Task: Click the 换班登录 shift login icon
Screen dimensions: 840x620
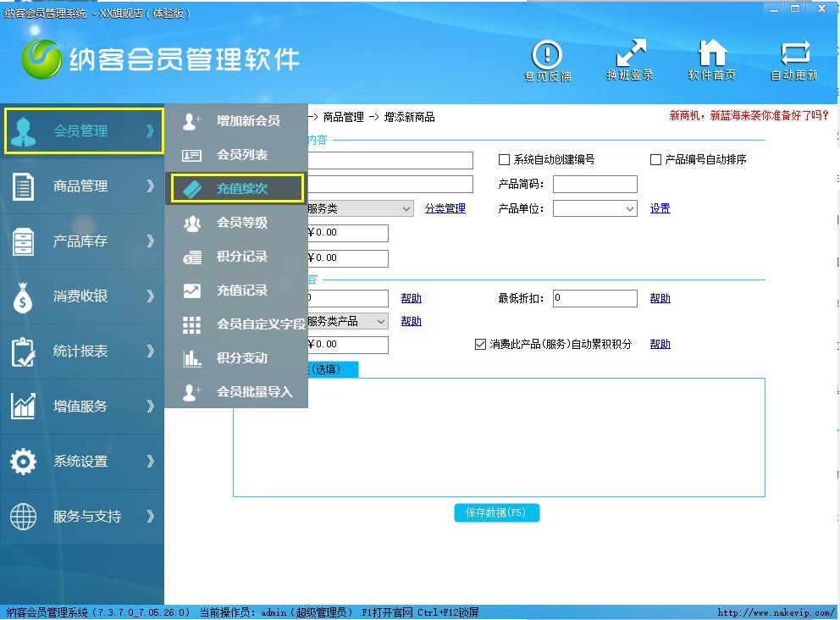Action: point(630,54)
